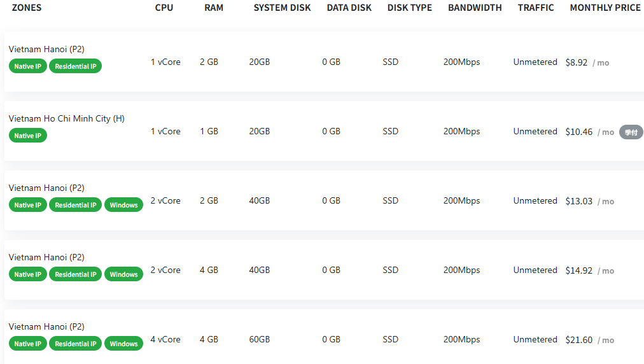Screen dimensions: 644x364
Task: Click Windows badge on the $13.03 plan
Action: pos(123,205)
